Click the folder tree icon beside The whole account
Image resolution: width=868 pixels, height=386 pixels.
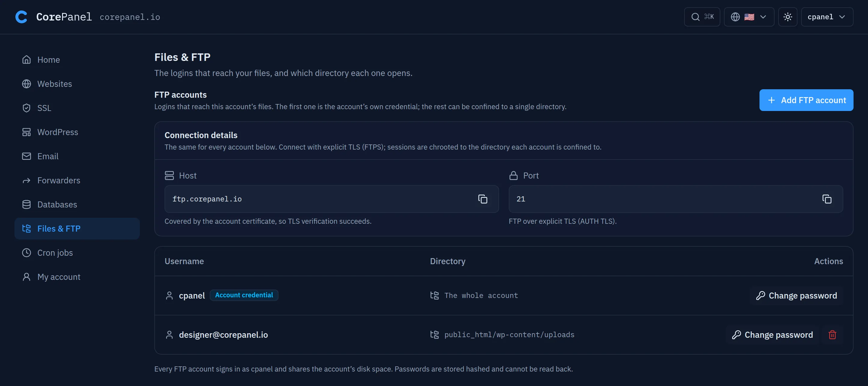[x=434, y=296]
